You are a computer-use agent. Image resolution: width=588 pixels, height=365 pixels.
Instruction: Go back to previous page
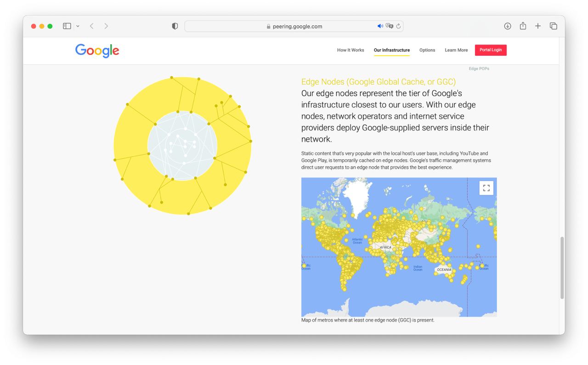pyautogui.click(x=92, y=26)
